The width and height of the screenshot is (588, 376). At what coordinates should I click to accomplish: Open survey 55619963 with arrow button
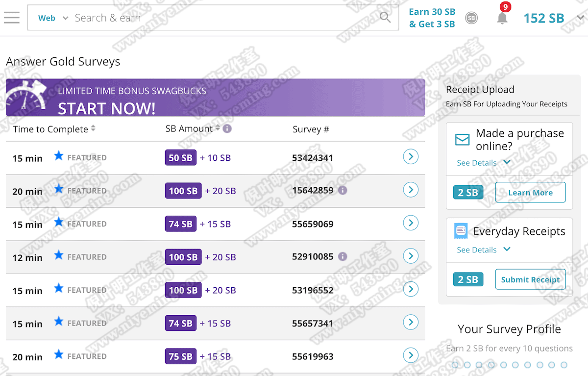tap(411, 355)
